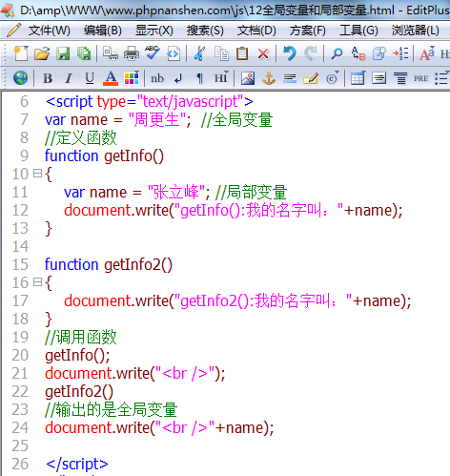Insert line break arrow icon
The width and height of the screenshot is (450, 476).
pos(178,78)
